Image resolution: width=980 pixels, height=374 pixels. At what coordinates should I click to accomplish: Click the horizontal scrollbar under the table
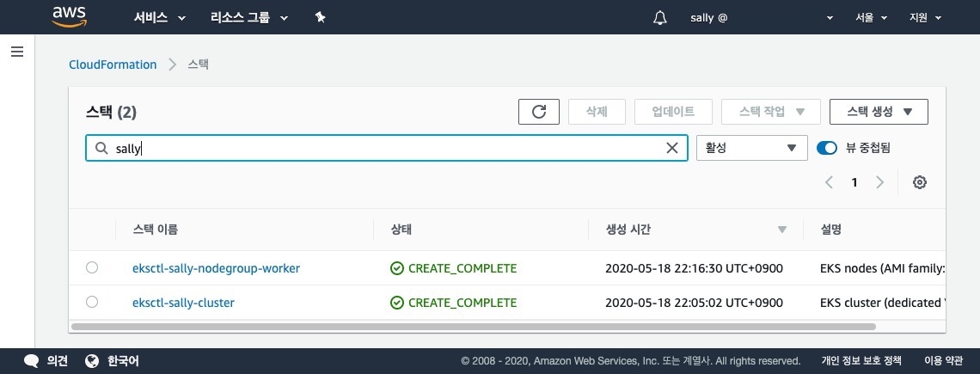pyautogui.click(x=473, y=327)
